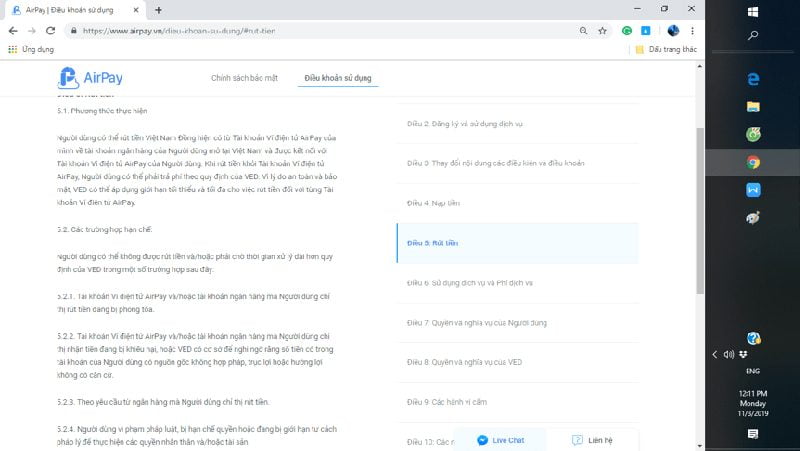Open the Live Chat button
The height and width of the screenshot is (451, 800).
(501, 440)
